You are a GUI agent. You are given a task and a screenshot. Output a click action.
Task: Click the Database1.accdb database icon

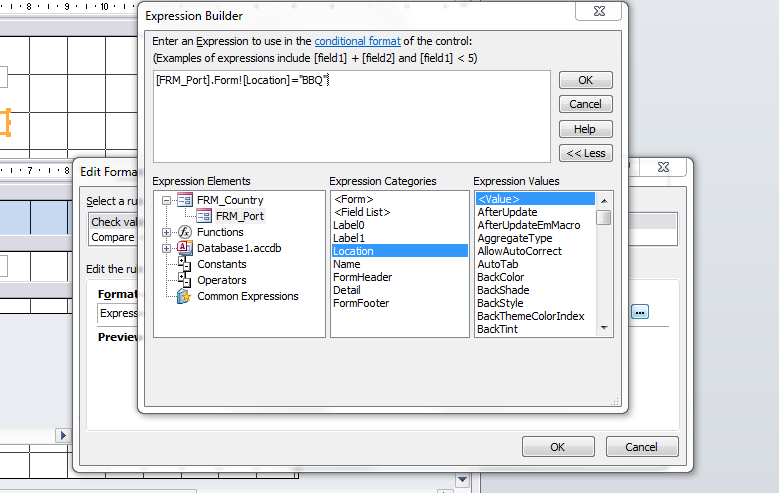pos(185,247)
